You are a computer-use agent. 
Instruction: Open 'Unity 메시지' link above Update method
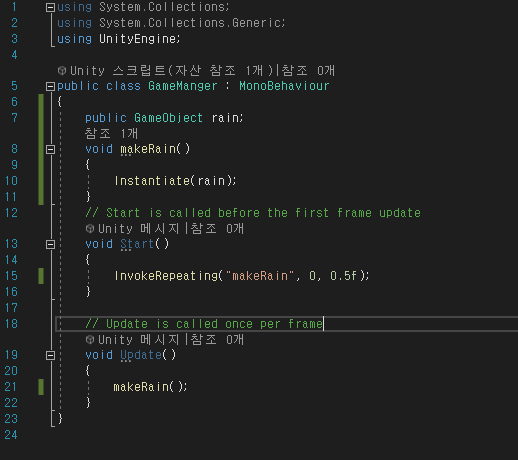pos(139,340)
